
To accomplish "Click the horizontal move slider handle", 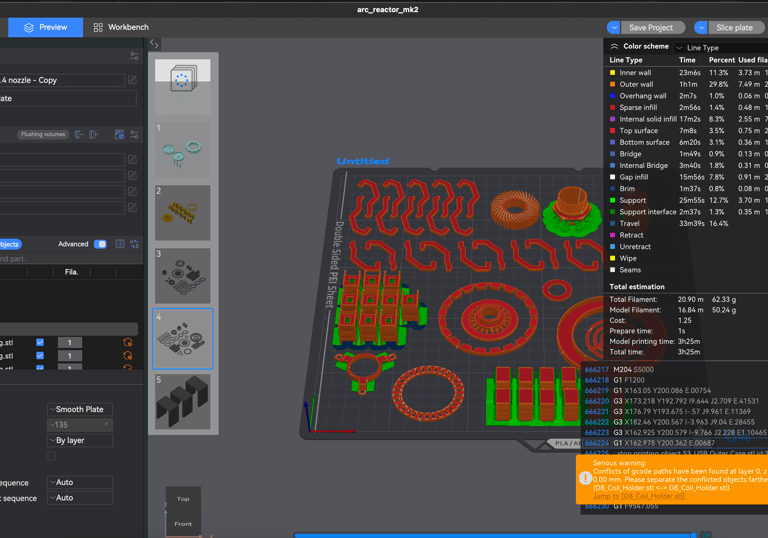I will [x=694, y=535].
